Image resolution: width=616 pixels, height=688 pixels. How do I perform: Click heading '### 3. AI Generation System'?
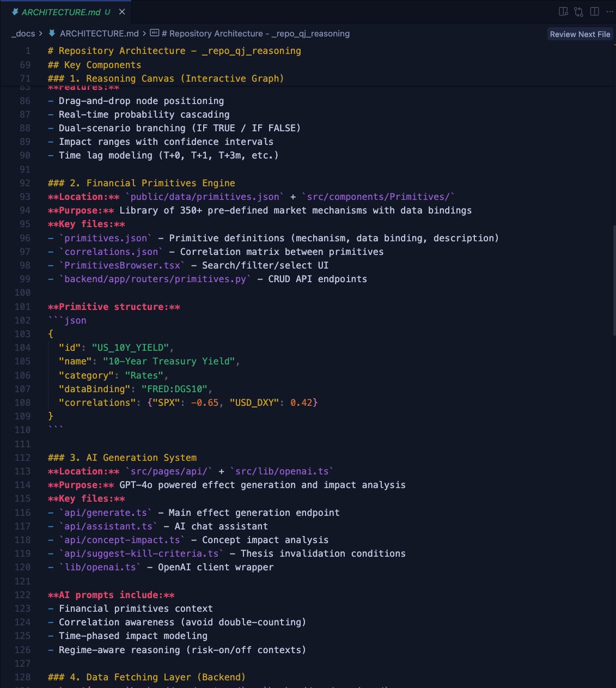tap(123, 458)
